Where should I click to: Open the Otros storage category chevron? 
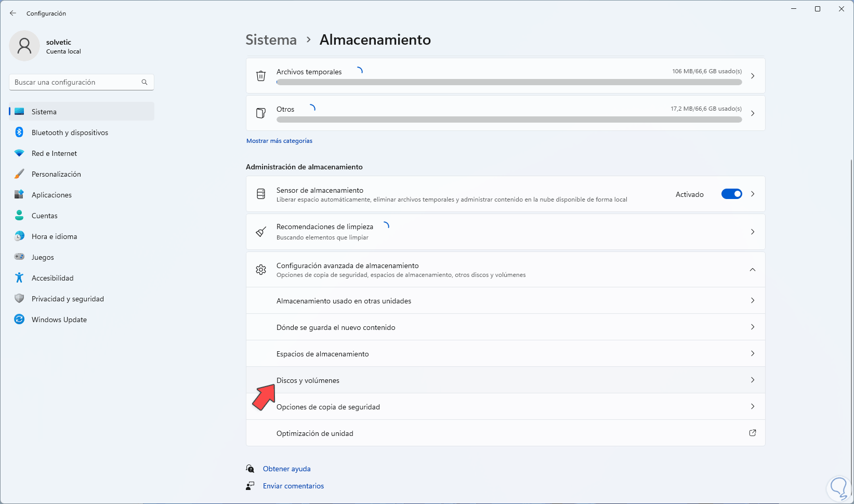pos(752,113)
